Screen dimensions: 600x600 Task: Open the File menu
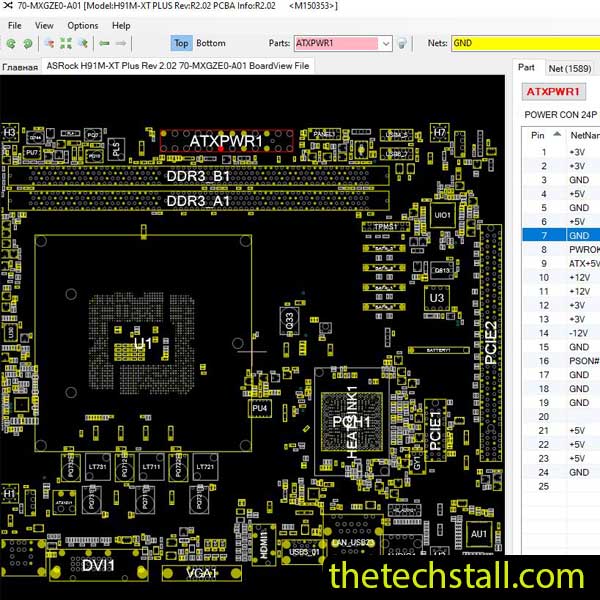[x=15, y=26]
